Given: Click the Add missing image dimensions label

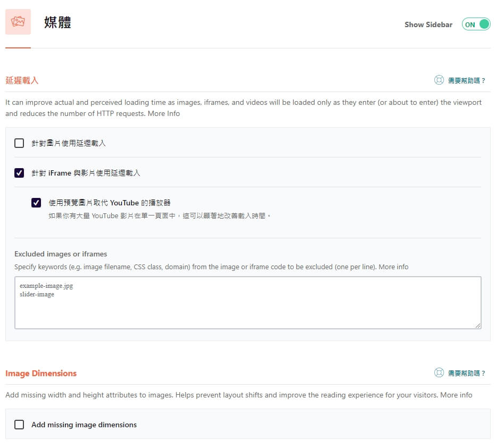Looking at the screenshot, I should coord(84,425).
